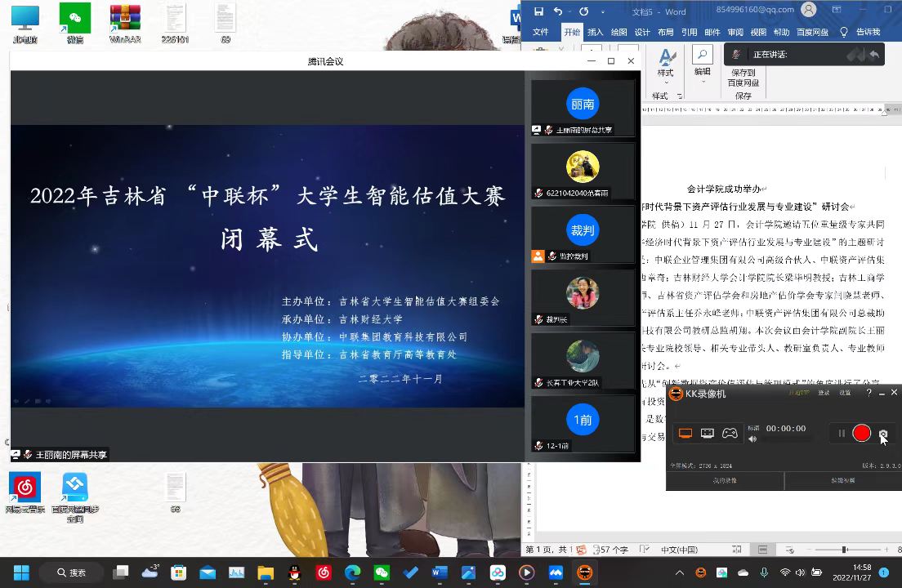Start recording with the red record button
The image size is (902, 588).
(x=861, y=433)
